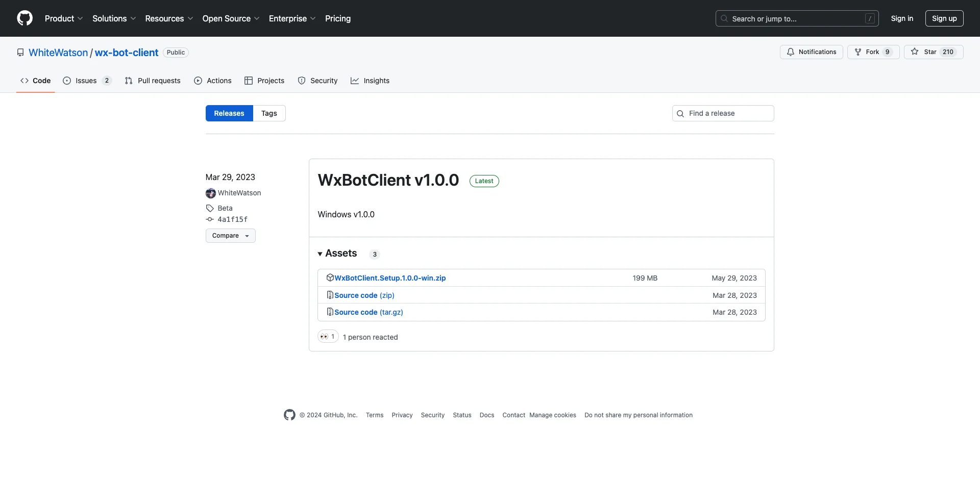
Task: Open the Product dropdown menu
Action: (x=64, y=18)
